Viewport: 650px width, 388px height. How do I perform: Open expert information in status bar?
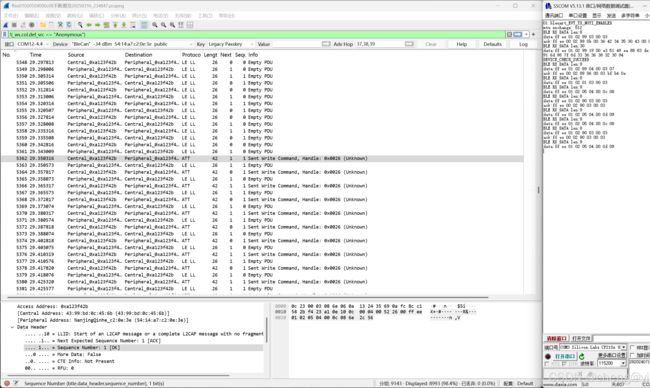(x=7, y=383)
